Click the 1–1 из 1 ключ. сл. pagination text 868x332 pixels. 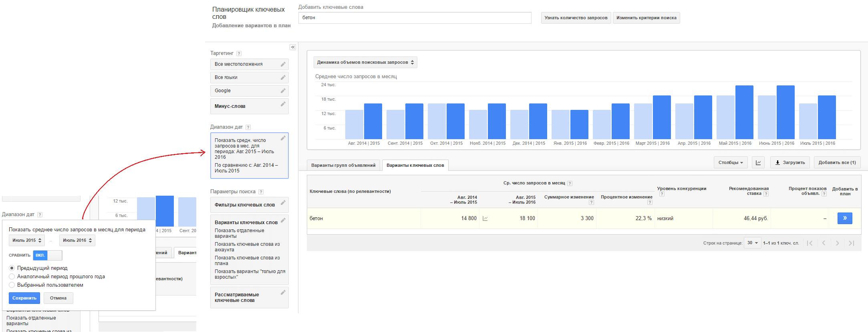pyautogui.click(x=781, y=243)
